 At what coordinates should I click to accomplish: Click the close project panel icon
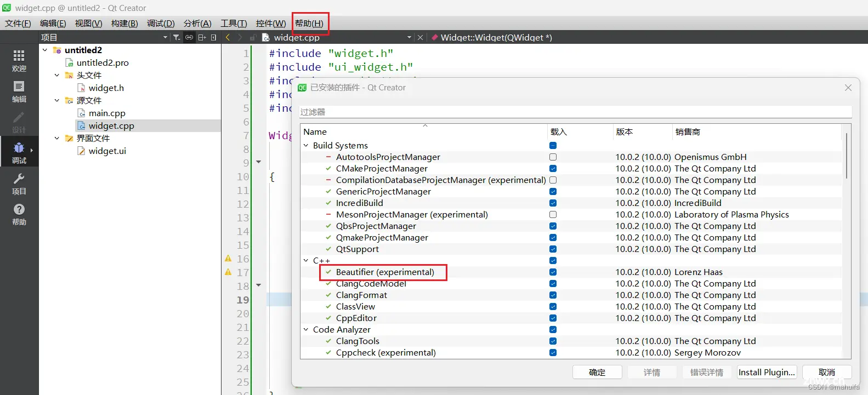(214, 37)
